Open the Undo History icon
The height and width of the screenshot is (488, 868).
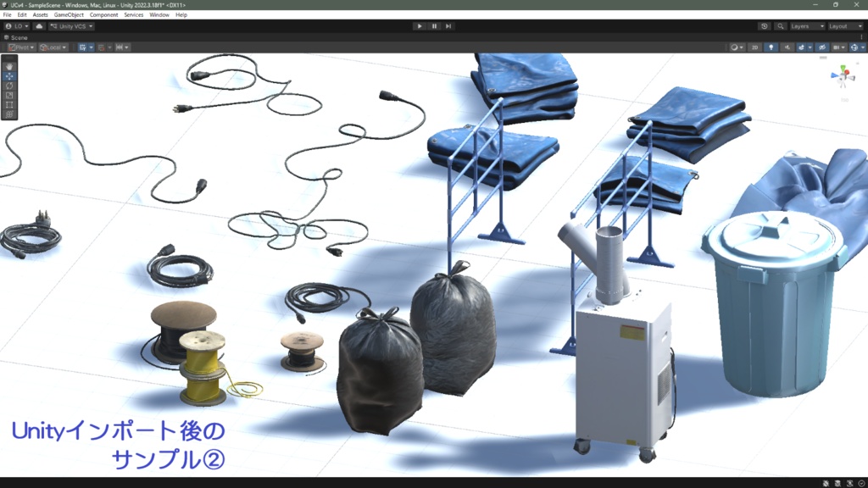pyautogui.click(x=765, y=26)
